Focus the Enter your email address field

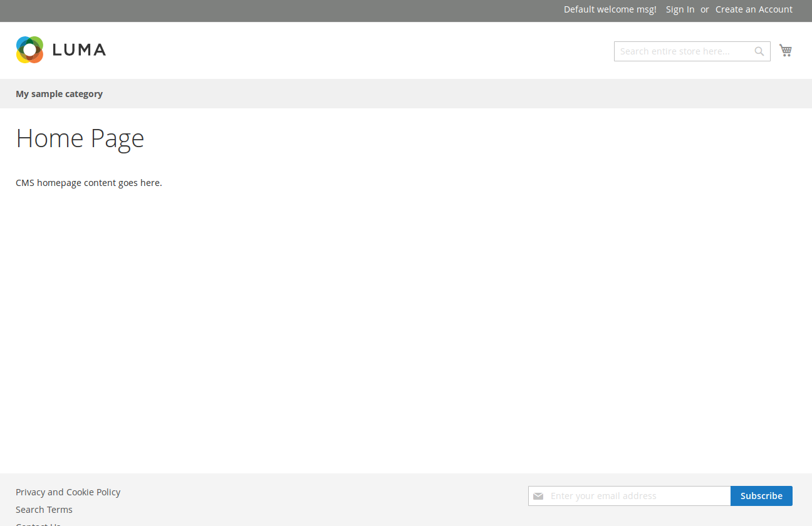point(629,496)
